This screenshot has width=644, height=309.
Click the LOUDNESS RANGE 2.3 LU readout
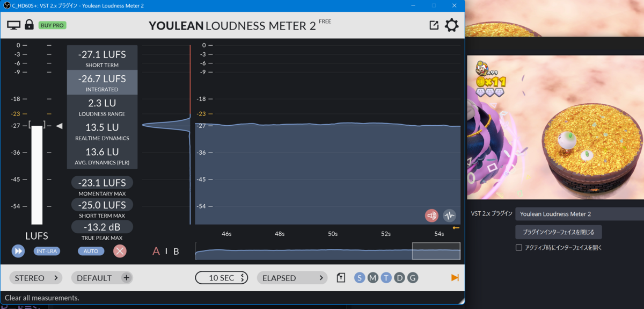click(x=102, y=107)
